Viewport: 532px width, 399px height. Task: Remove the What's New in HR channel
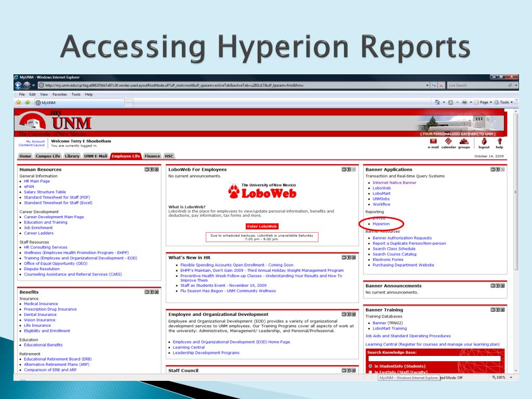tap(353, 258)
